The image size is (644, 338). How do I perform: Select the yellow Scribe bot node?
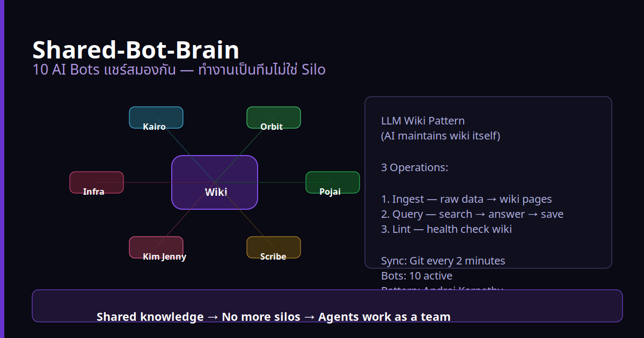(x=273, y=247)
